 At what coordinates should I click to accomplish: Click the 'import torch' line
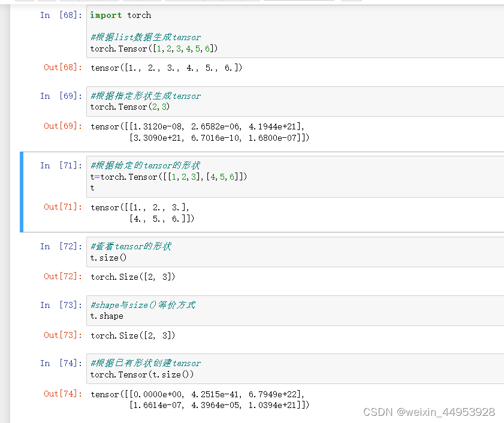pyautogui.click(x=120, y=15)
